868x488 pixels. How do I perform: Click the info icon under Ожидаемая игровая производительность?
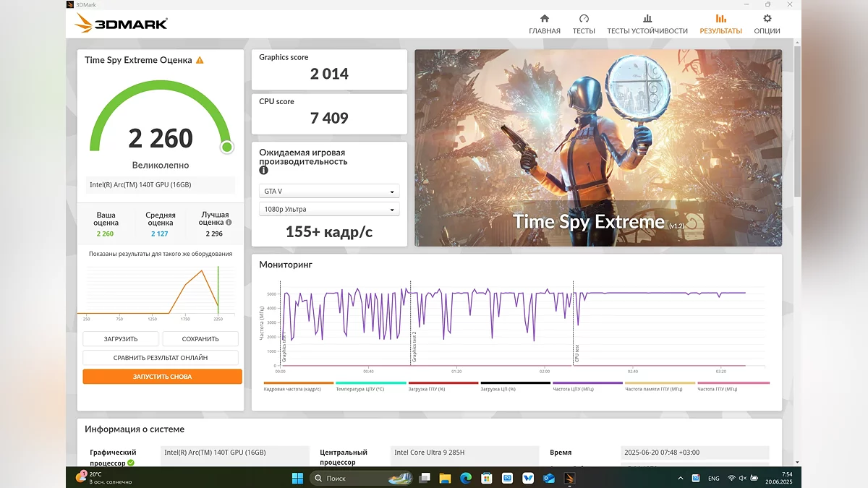click(263, 171)
